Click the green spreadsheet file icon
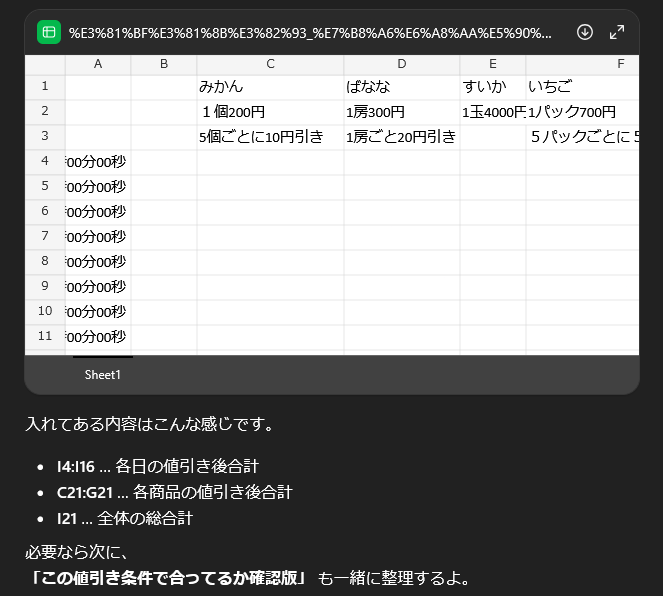 49,32
